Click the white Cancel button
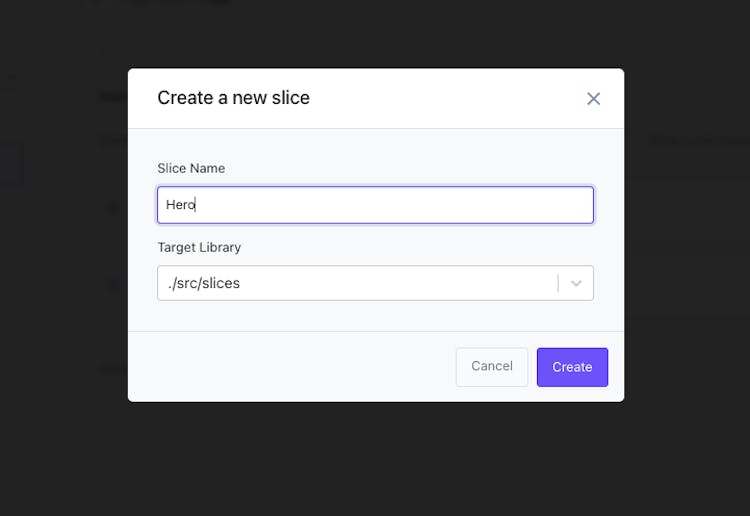 coord(492,367)
